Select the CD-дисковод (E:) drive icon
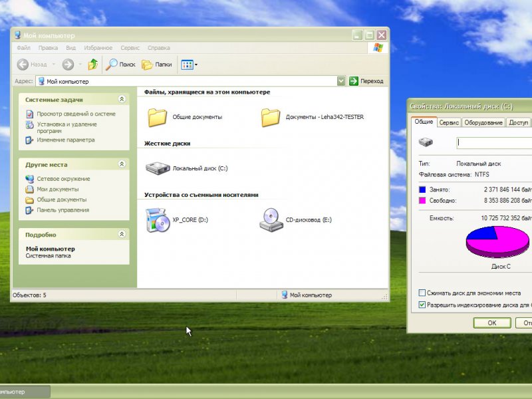The width and height of the screenshot is (532, 399). 271,220
